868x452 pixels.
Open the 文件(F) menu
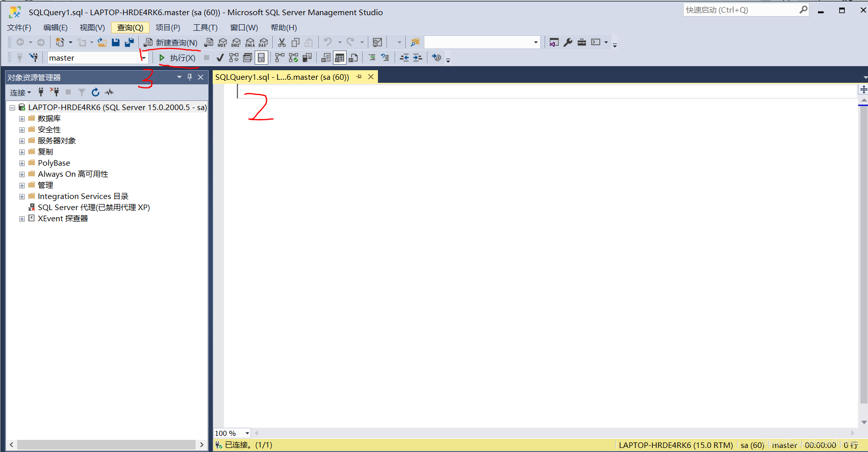click(x=19, y=27)
